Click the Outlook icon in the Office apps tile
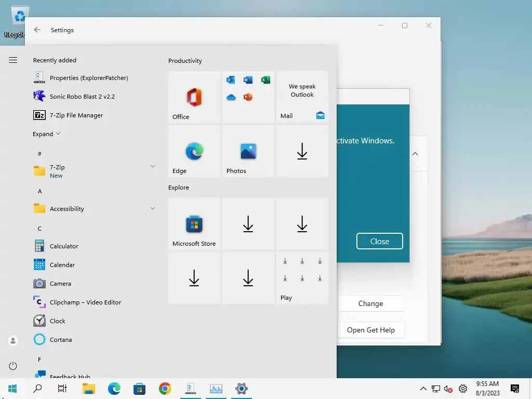 (x=231, y=79)
